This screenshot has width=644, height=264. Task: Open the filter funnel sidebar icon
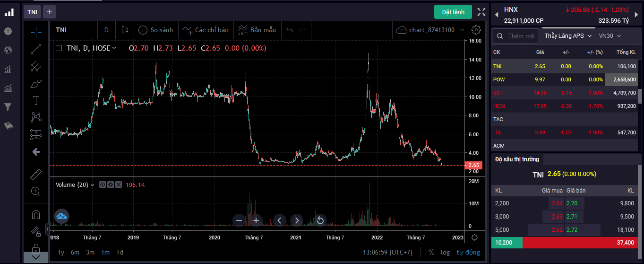click(x=8, y=107)
